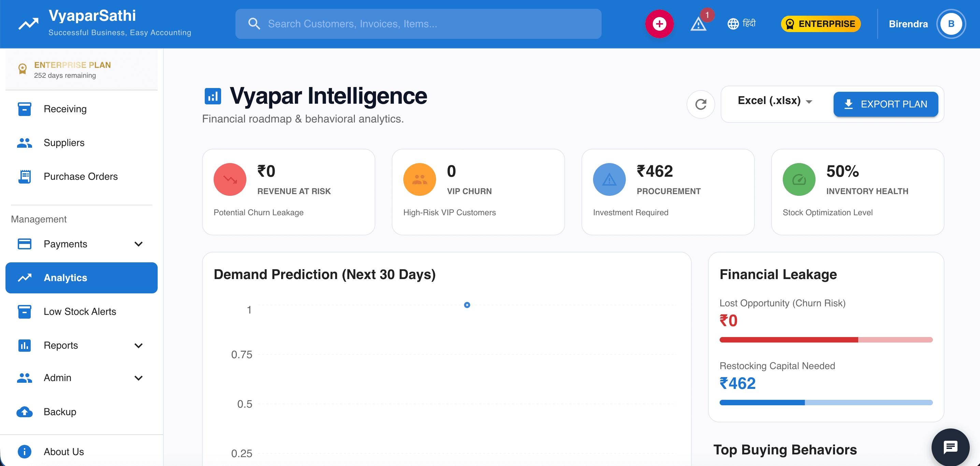Click 'Demand Prediction (Next 30 Days)' heading
This screenshot has height=466, width=980.
(x=325, y=275)
